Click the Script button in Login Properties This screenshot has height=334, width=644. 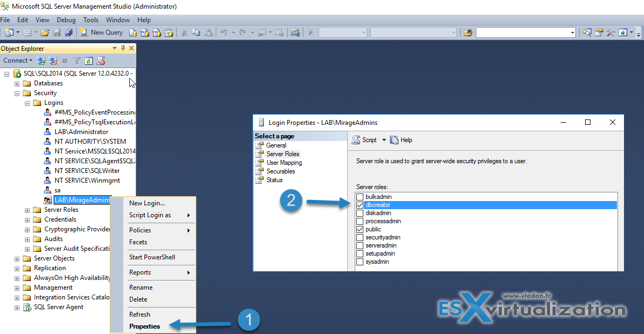pyautogui.click(x=364, y=140)
